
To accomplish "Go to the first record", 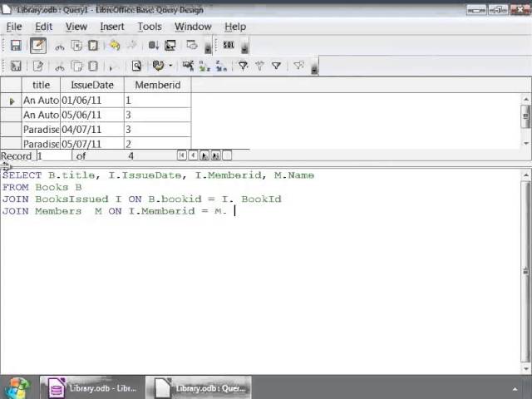I will (182, 155).
